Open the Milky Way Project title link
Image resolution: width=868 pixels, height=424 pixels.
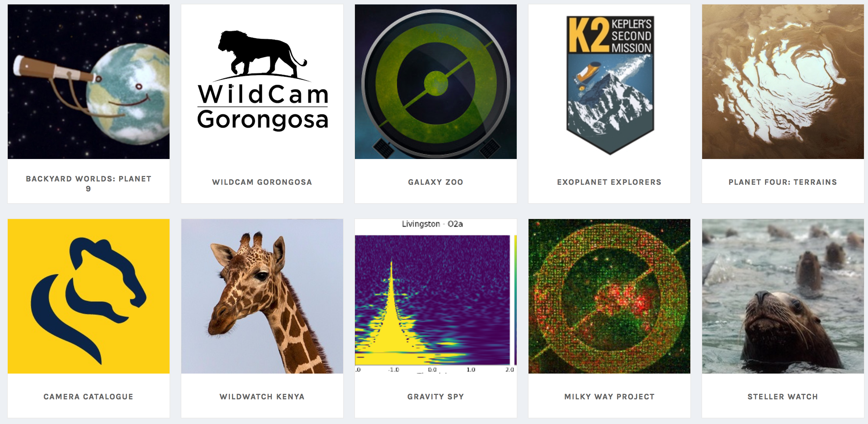click(609, 397)
